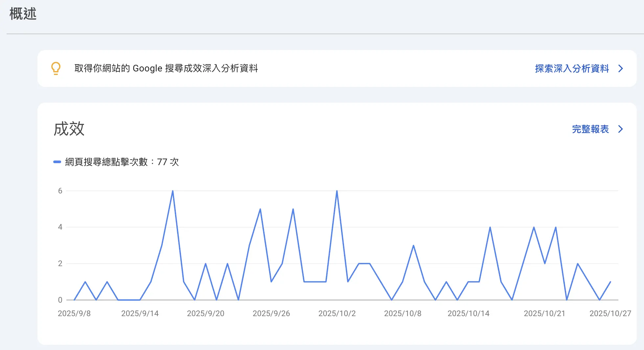Click the blue legend swatch for 網頁搜尋總點擊次數
The height and width of the screenshot is (350, 644).
tap(57, 162)
